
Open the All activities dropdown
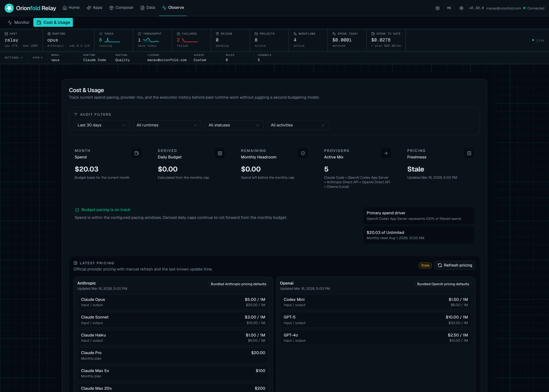298,125
